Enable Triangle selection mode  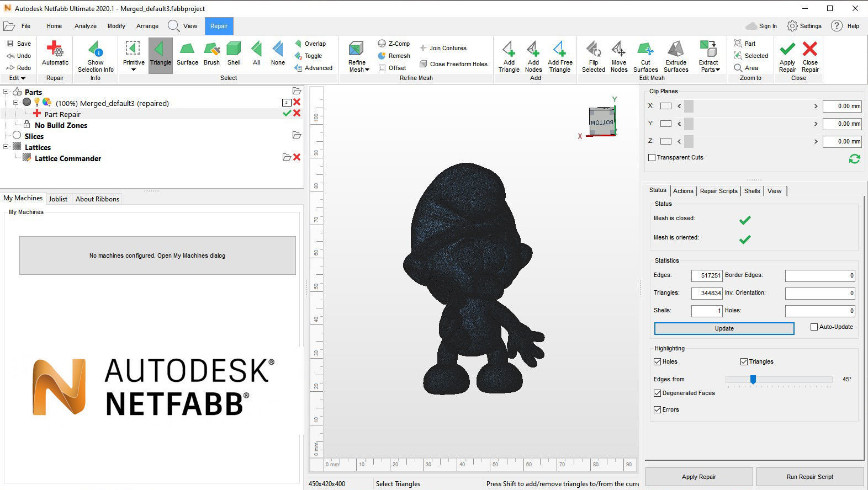[161, 55]
